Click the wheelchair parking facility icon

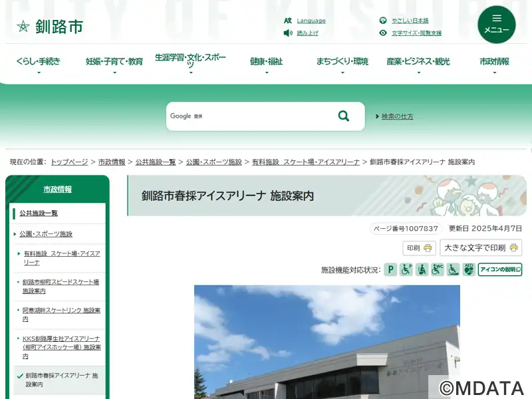point(406,270)
